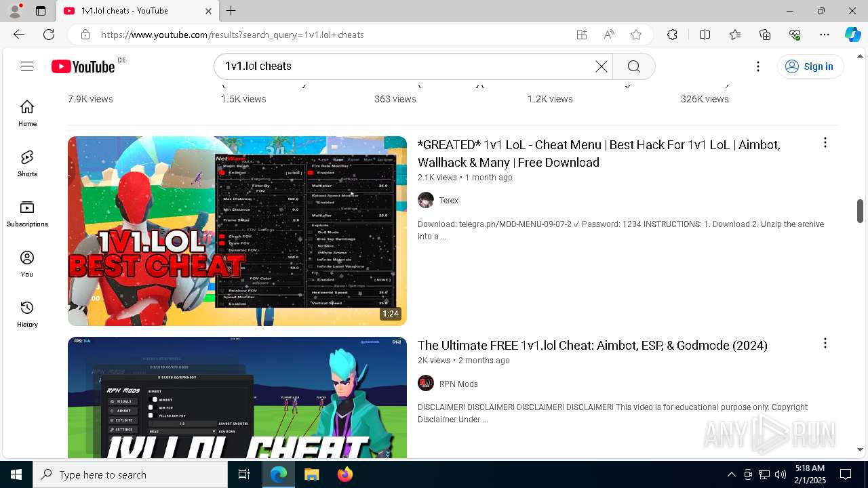868x488 pixels.
Task: Open the notifications action center
Action: (x=846, y=474)
